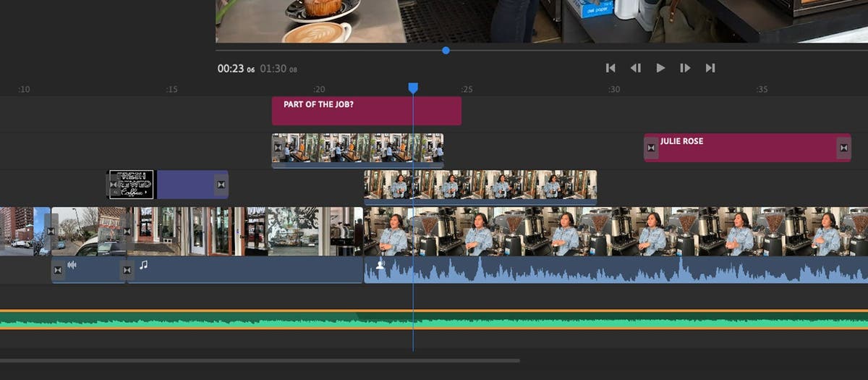868x380 pixels.
Task: Click transition icon between building and street clips
Action: 51,231
